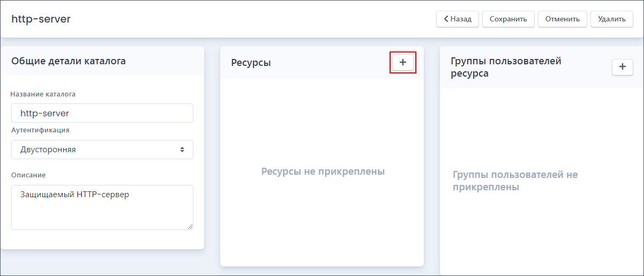Click the Описание label
Image resolution: width=644 pixels, height=276 pixels.
pyautogui.click(x=28, y=175)
